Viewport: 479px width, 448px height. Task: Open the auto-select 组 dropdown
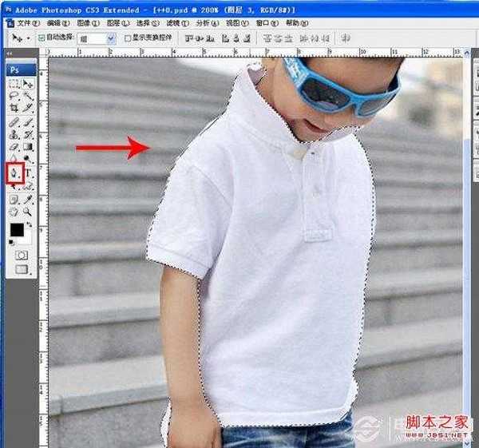(110, 38)
